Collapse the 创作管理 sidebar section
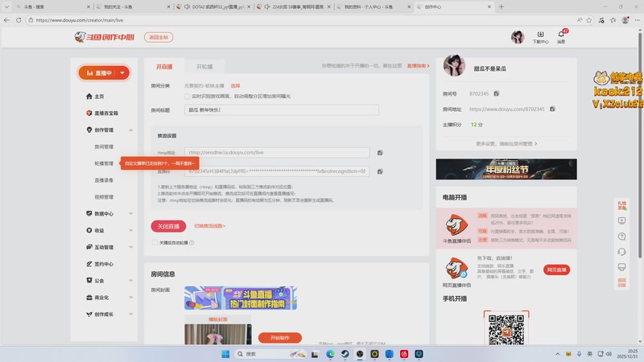The width and height of the screenshot is (644, 362). 130,130
